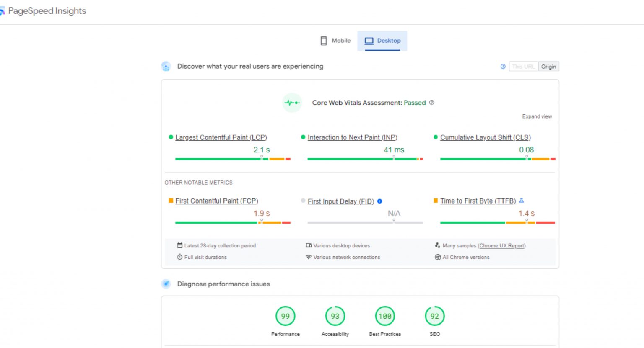Image resolution: width=644 pixels, height=348 pixels.
Task: Click the globe icon next to All Chrome versions
Action: pyautogui.click(x=437, y=257)
